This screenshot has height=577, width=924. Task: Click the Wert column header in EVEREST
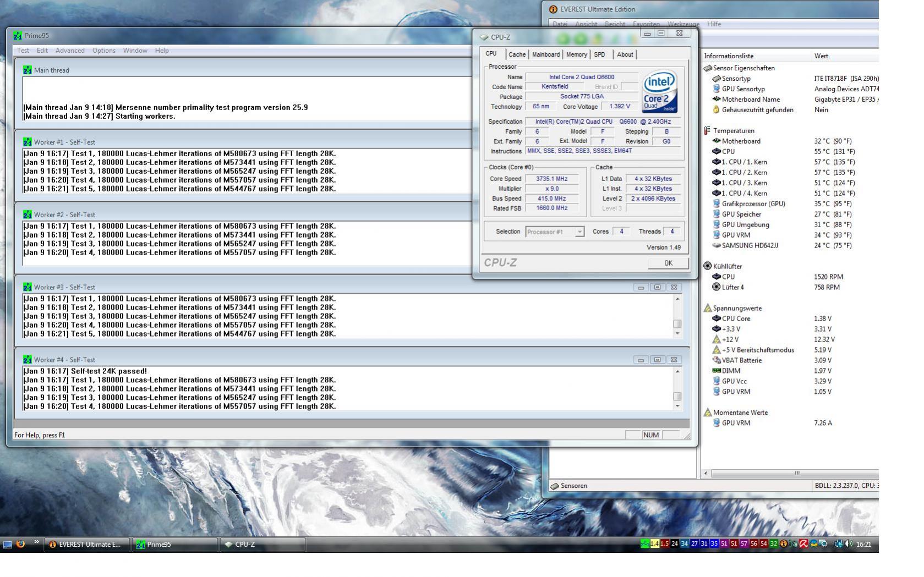coord(845,56)
